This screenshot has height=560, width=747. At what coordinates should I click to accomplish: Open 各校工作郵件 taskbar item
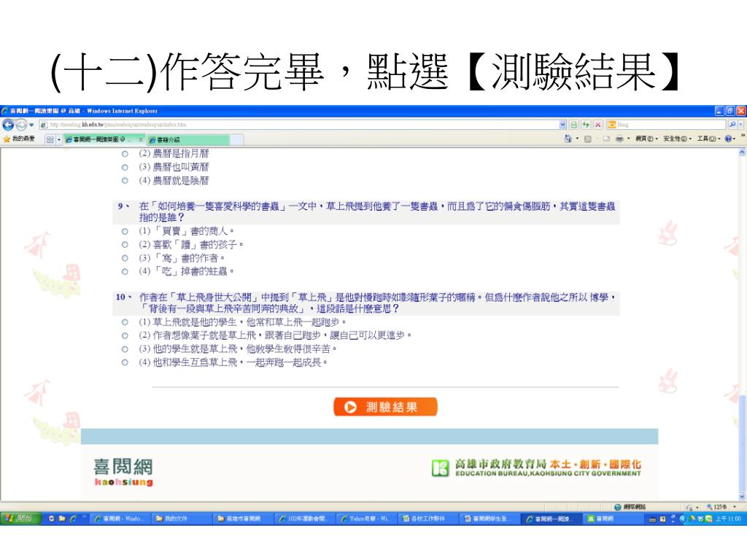click(x=430, y=518)
